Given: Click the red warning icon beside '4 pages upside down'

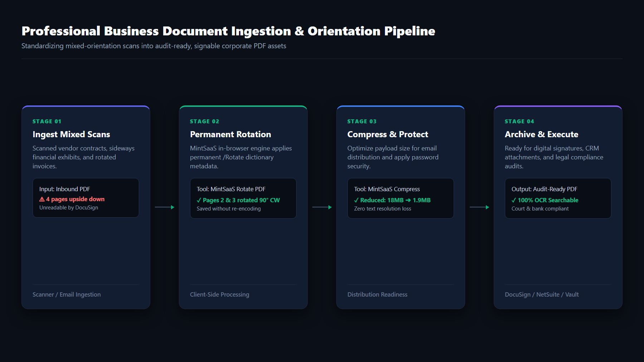Looking at the screenshot, I should coord(42,199).
